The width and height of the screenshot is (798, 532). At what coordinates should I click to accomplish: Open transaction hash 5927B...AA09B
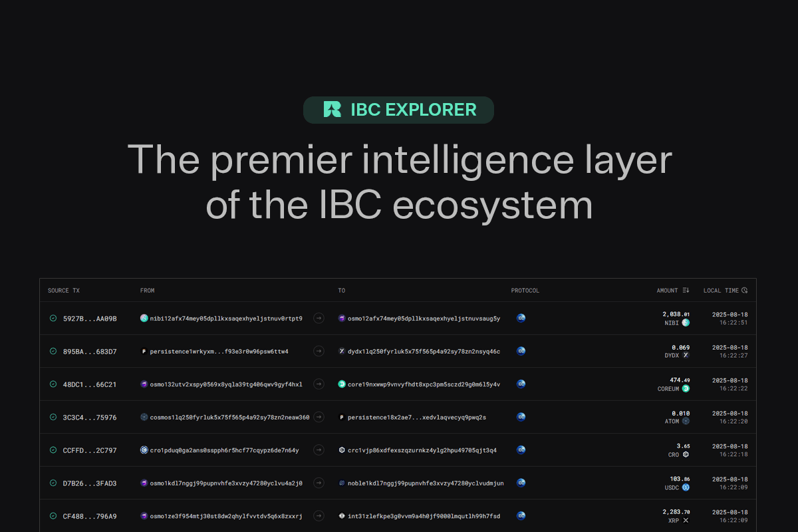coord(90,319)
